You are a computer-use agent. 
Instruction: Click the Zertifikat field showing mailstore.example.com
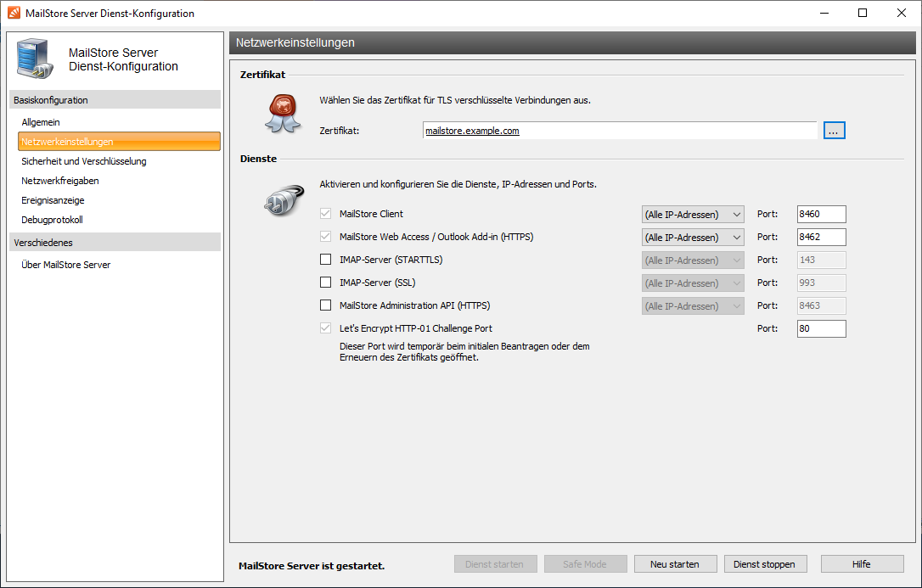pos(620,131)
